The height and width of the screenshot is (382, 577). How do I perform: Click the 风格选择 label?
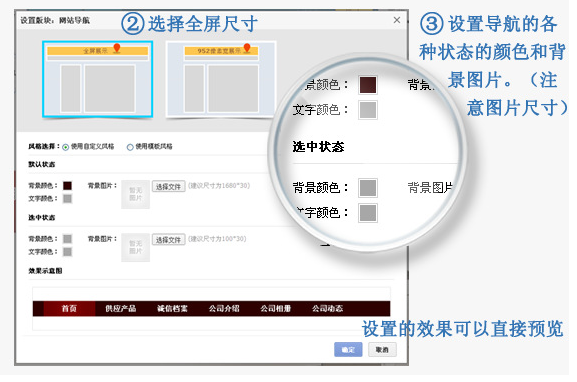pyautogui.click(x=44, y=146)
